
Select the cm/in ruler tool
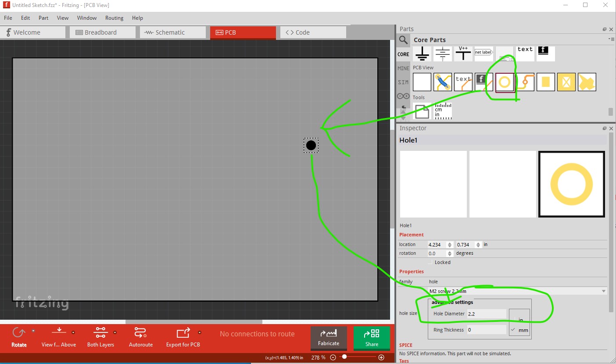tap(443, 111)
